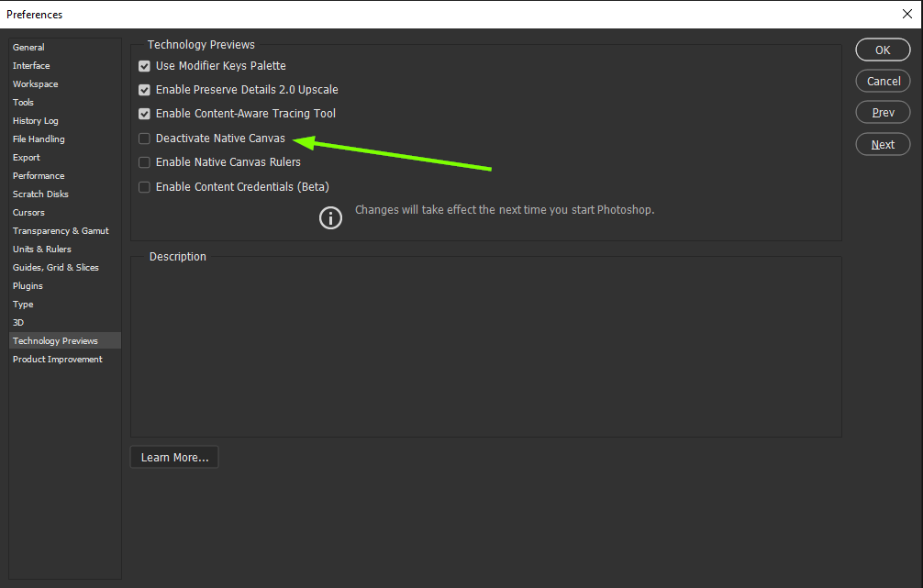
Task: Click the information icon next to restart notice
Action: (x=330, y=217)
